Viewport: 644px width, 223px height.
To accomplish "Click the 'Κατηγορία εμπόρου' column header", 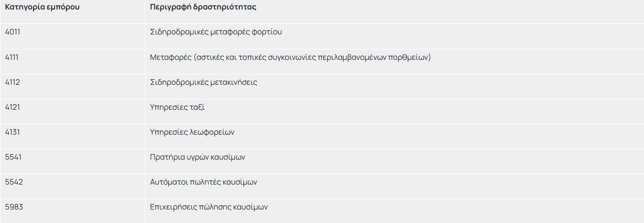I will [x=42, y=7].
